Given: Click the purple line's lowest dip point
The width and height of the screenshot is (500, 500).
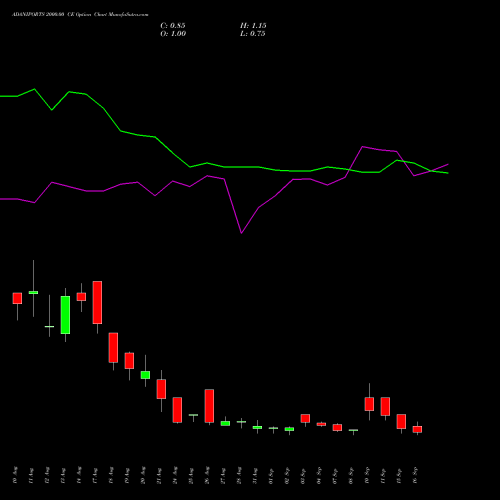Looking at the screenshot, I should point(241,233).
